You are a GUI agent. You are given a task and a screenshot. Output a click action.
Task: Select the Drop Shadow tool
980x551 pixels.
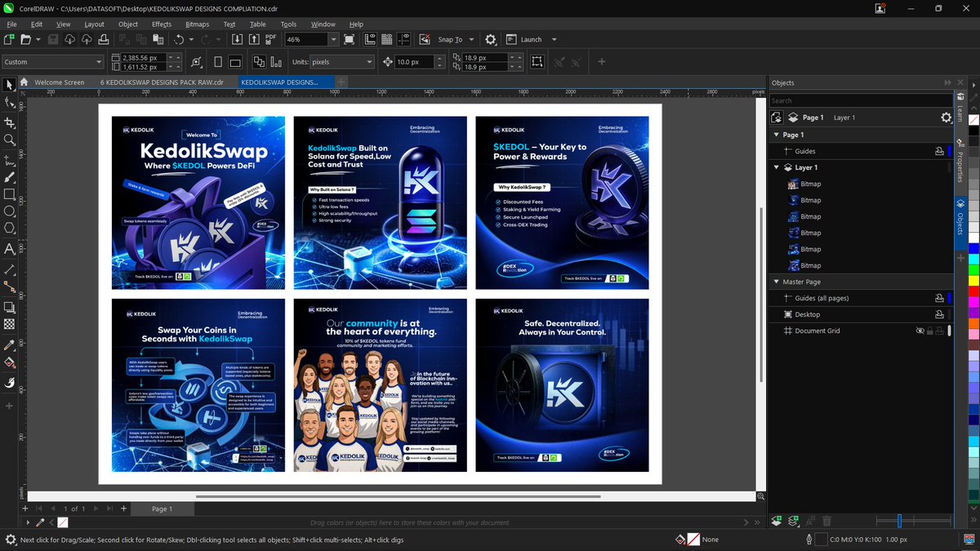tap(9, 307)
